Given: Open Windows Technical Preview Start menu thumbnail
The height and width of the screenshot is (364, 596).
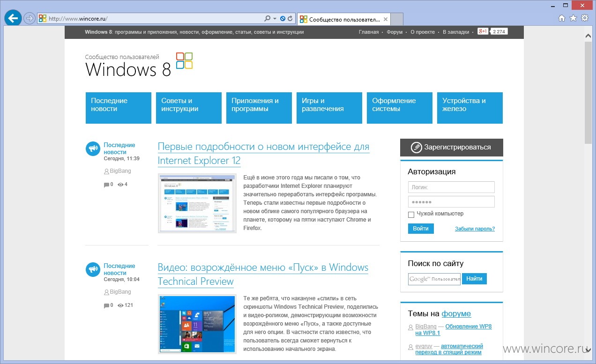Looking at the screenshot, I should coord(197,324).
